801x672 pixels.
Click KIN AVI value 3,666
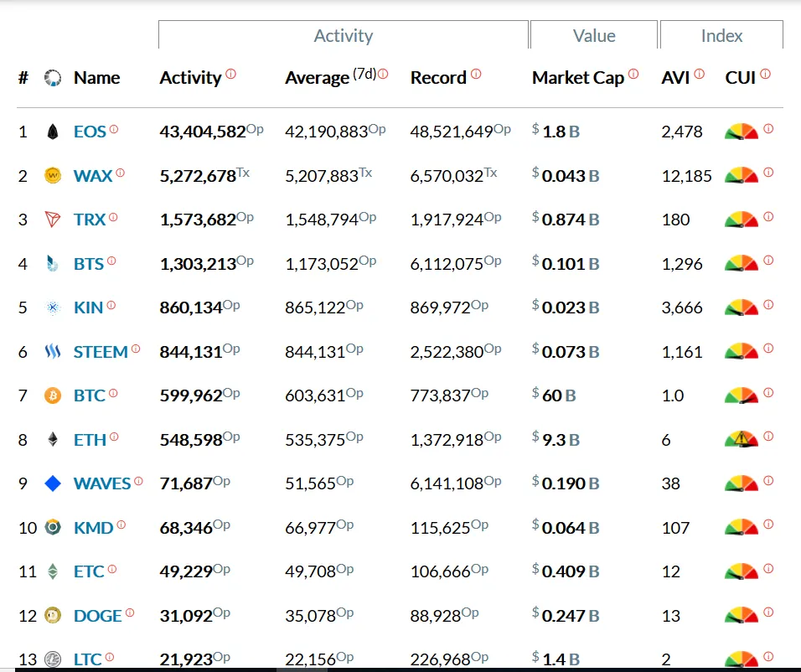pos(682,308)
